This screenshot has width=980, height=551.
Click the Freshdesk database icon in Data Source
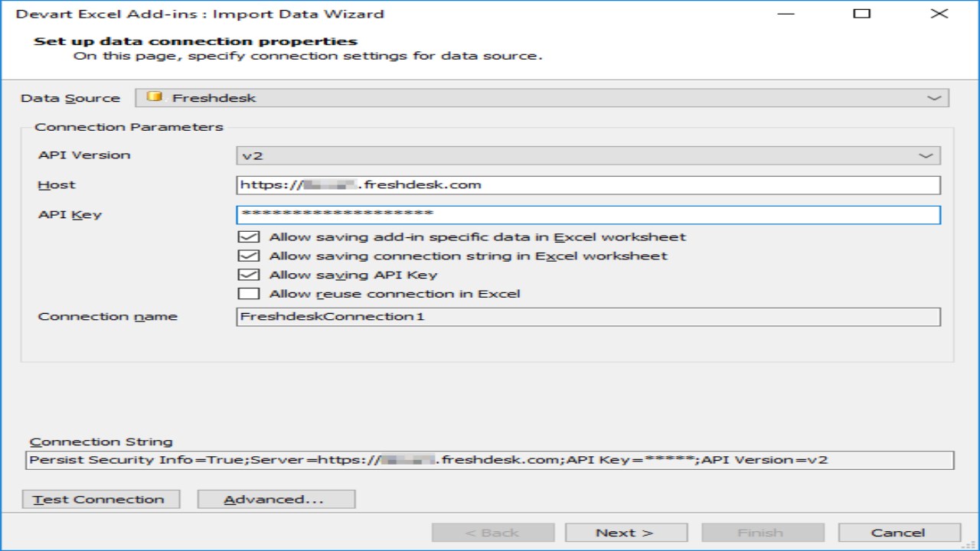[x=155, y=97]
